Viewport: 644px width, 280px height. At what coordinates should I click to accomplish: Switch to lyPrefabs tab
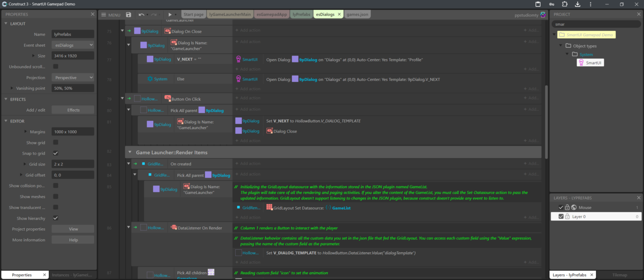point(302,15)
